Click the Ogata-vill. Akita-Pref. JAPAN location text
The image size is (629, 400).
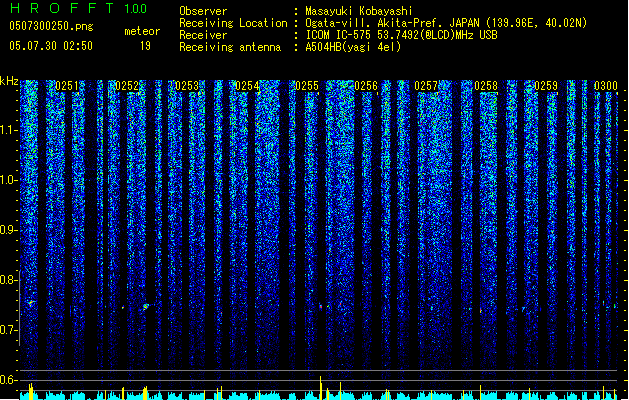pyautogui.click(x=446, y=23)
